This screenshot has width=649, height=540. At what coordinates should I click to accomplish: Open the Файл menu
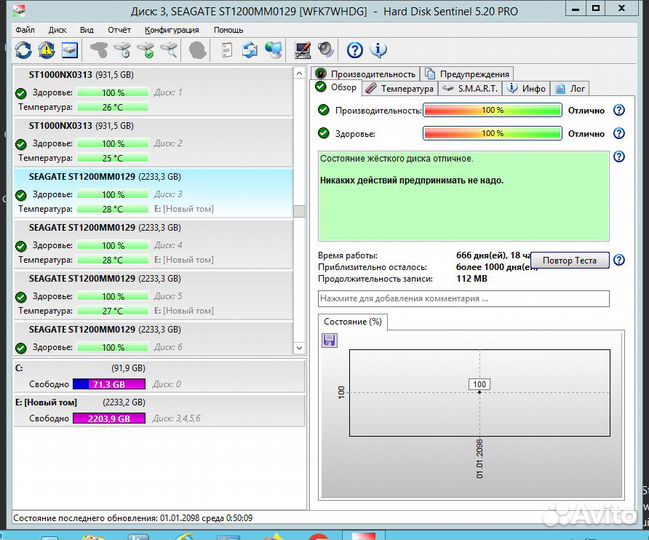(25, 30)
